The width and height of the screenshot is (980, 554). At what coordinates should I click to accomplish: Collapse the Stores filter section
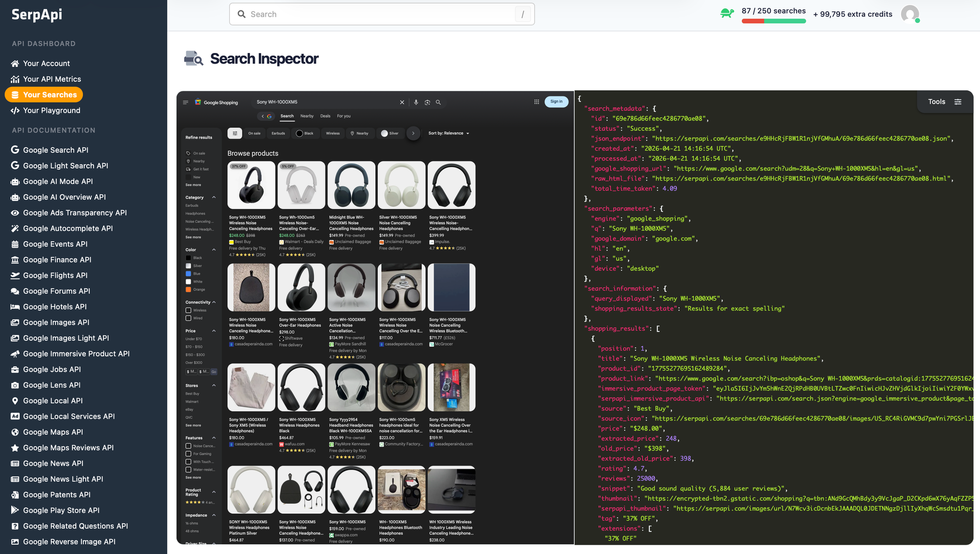pos(214,386)
